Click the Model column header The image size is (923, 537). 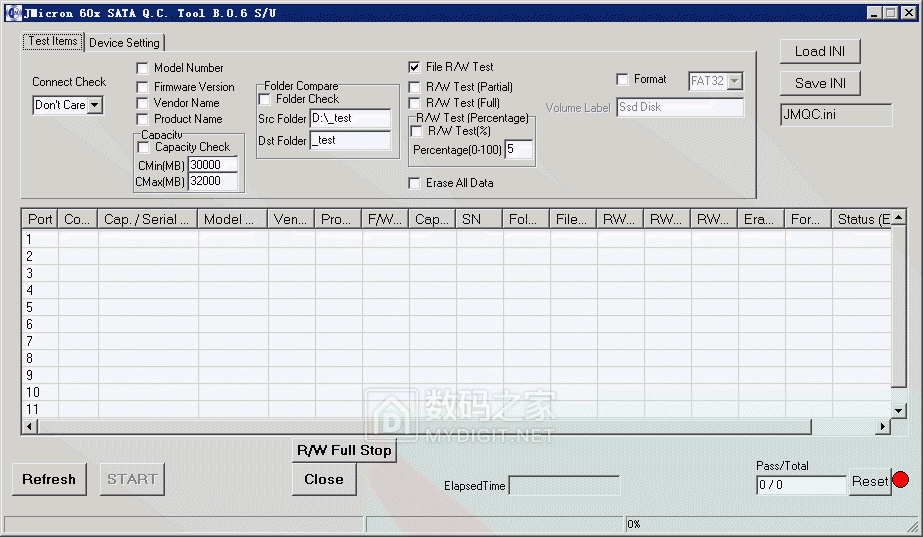coord(233,219)
